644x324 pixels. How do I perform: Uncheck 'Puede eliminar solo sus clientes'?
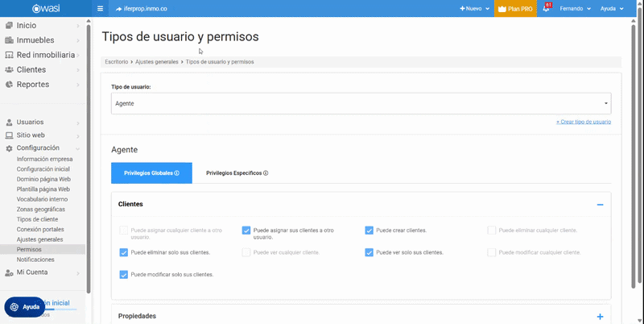[124, 252]
